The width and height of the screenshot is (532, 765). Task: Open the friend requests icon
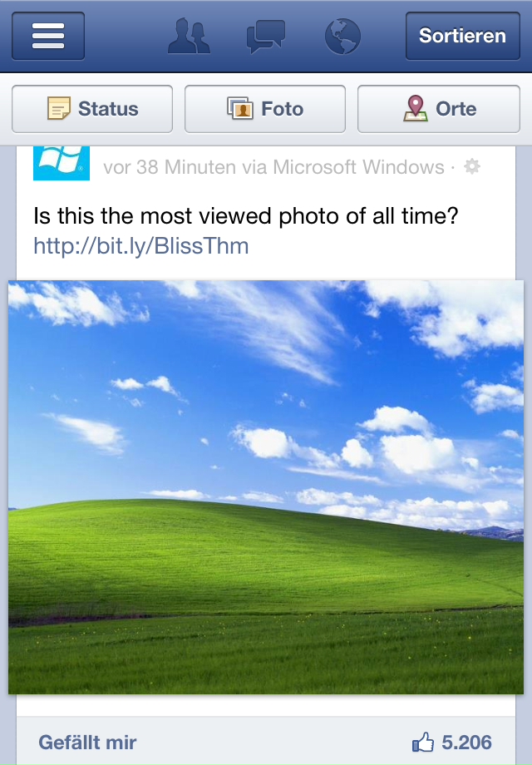189,36
